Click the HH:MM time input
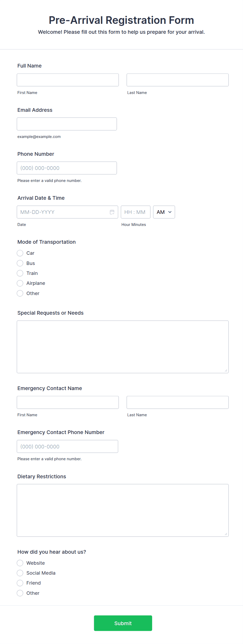The height and width of the screenshot is (644, 243). coord(136,212)
